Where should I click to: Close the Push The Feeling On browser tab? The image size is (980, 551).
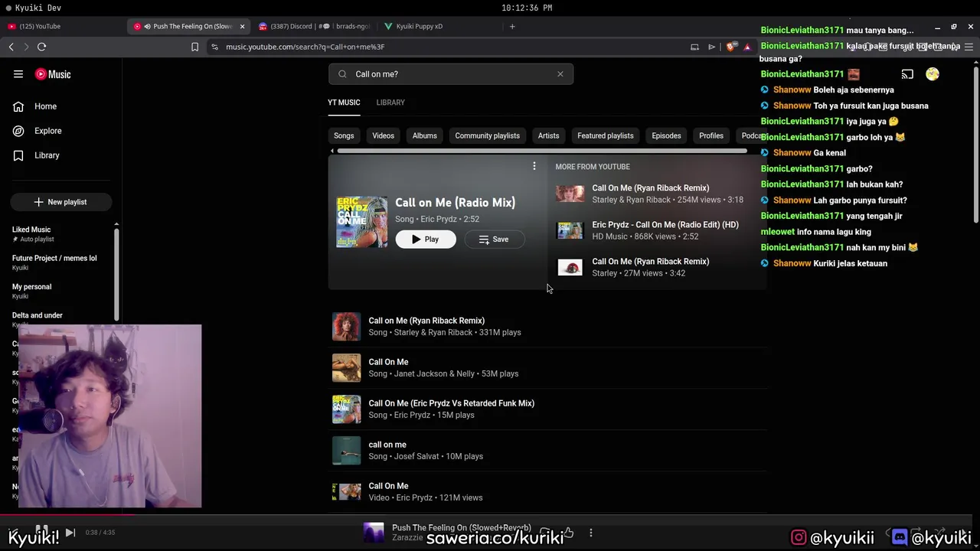click(242, 26)
